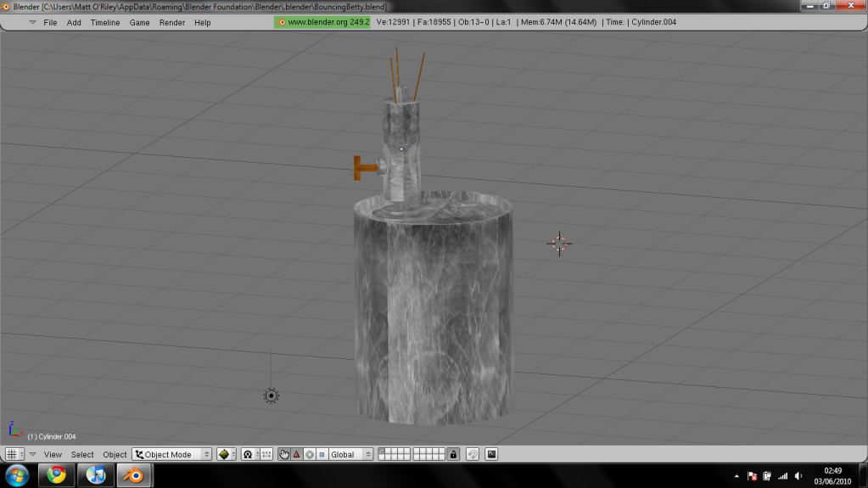Click the pivot point selector icon
Screen dimensions: 868x488
(x=249, y=454)
